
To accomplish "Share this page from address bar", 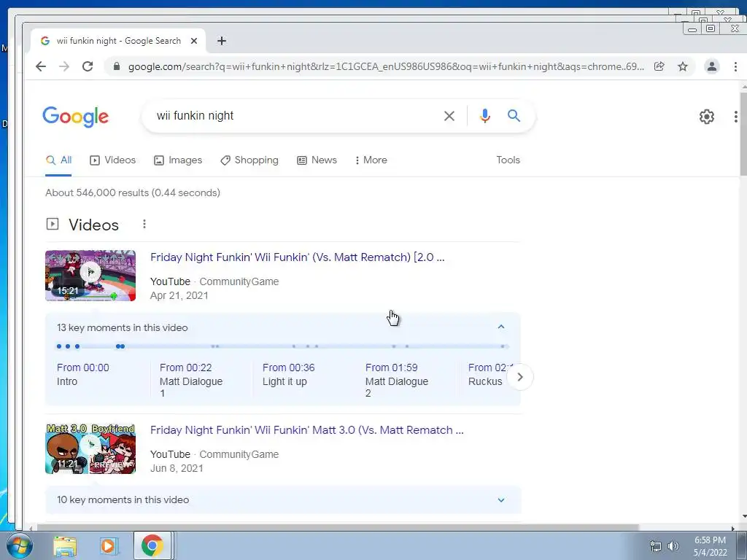I will click(x=659, y=66).
